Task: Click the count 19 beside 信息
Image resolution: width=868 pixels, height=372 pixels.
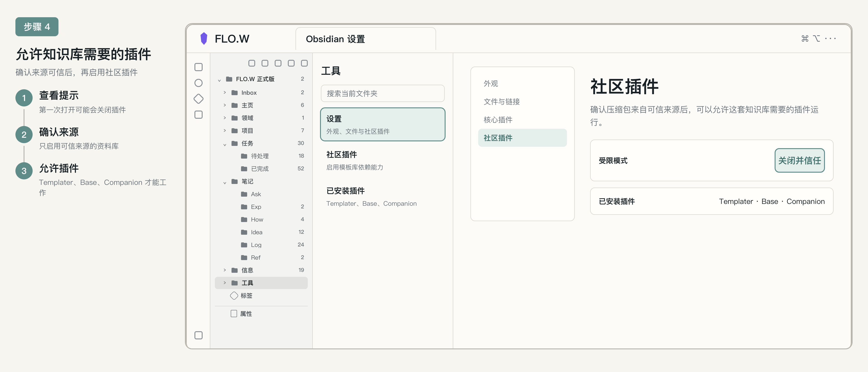Action: coord(301,270)
